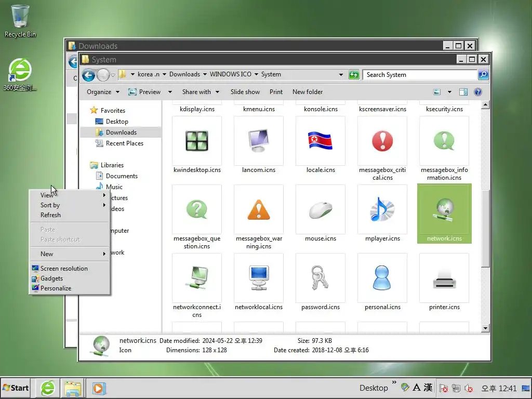Open the address bar history dropdown
The height and width of the screenshot is (399, 532).
[341, 75]
